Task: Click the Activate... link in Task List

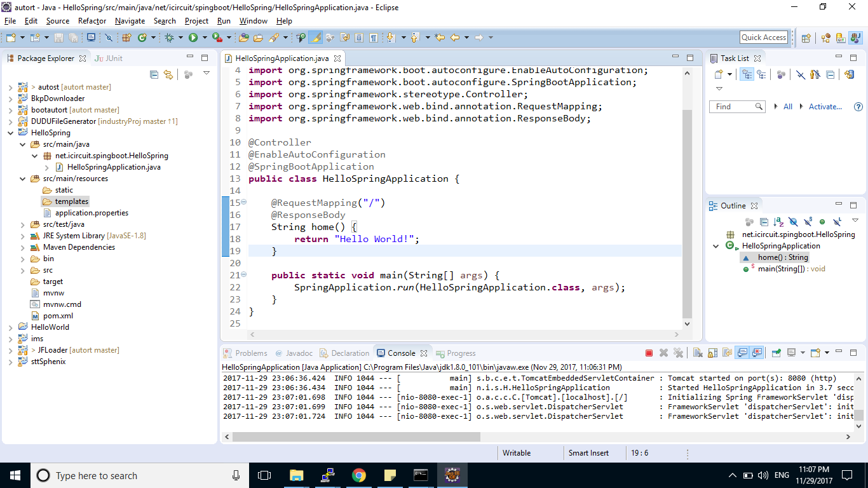Action: (825, 107)
